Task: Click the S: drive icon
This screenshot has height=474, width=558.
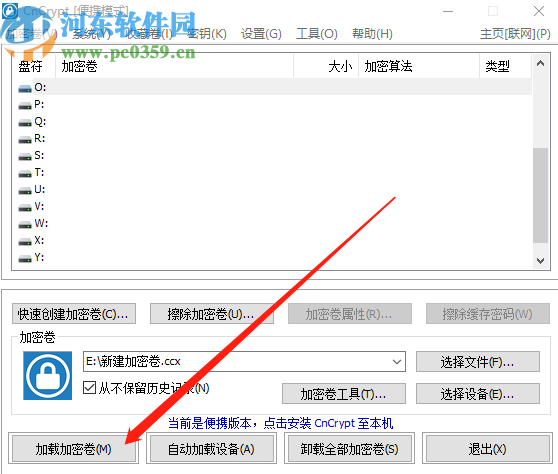Action: click(25, 157)
